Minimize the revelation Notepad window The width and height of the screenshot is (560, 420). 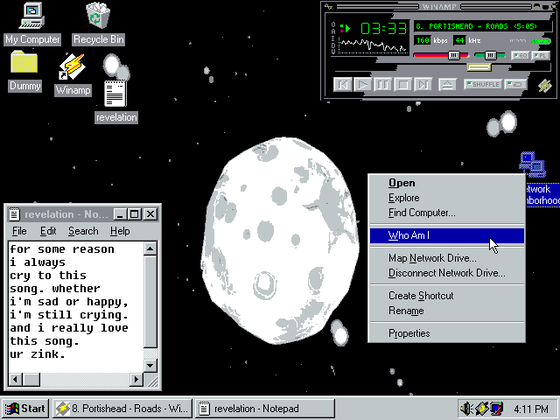[120, 214]
